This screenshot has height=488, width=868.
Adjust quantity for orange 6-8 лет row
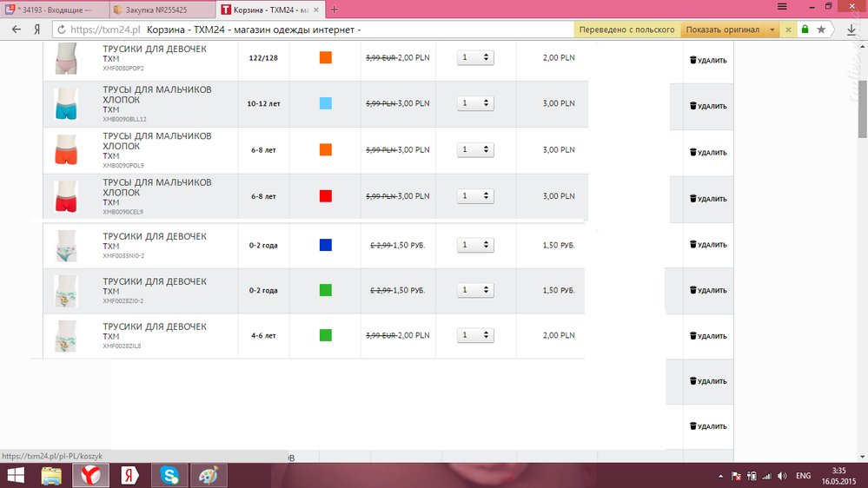pyautogui.click(x=475, y=150)
